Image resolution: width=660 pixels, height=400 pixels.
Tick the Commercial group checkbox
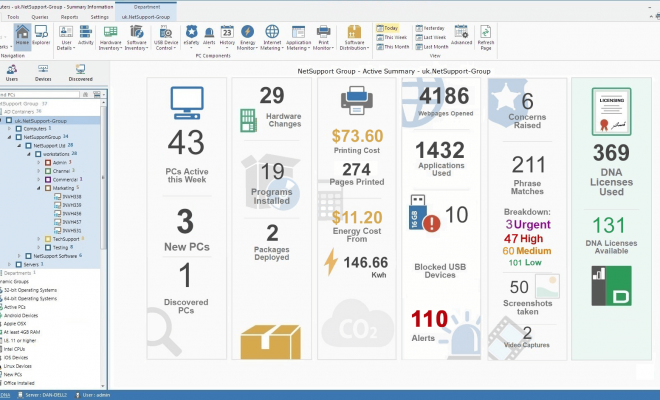tap(48, 179)
